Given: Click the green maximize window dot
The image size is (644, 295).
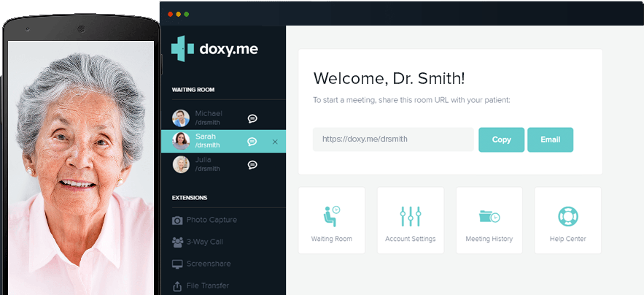Looking at the screenshot, I should (x=187, y=14).
